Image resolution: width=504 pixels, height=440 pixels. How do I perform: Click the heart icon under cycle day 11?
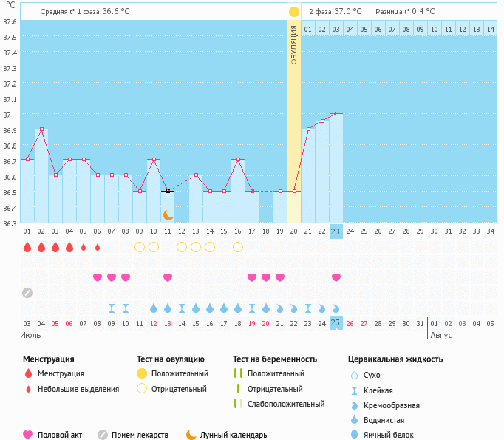pyautogui.click(x=168, y=277)
